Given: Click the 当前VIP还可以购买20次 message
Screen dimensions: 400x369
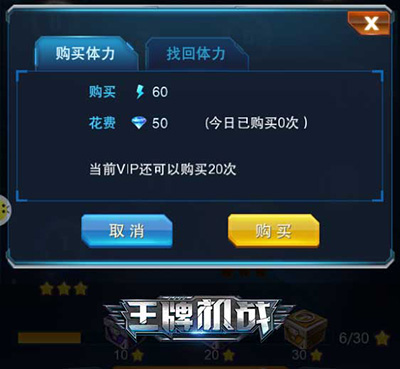Looking at the screenshot, I should (x=163, y=170).
